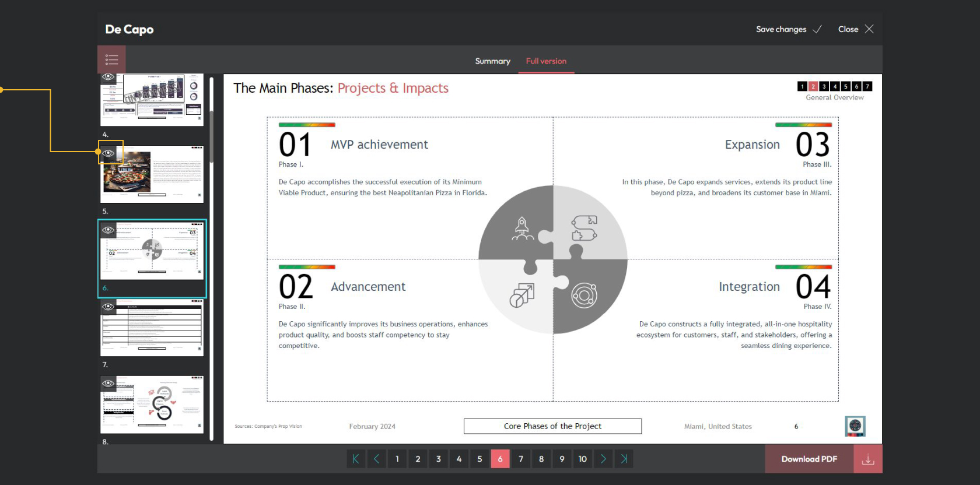Go to page 10 in pagination
This screenshot has height=485, width=980.
click(582, 459)
